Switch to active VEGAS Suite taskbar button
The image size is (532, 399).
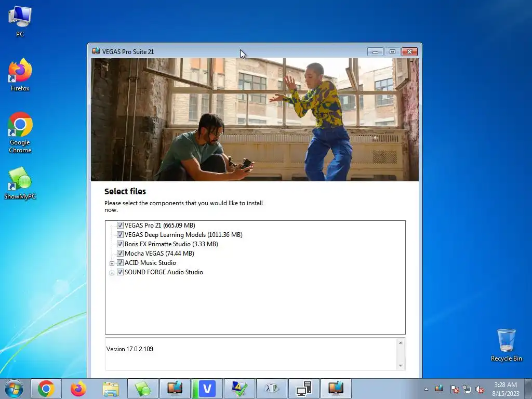[336, 389]
